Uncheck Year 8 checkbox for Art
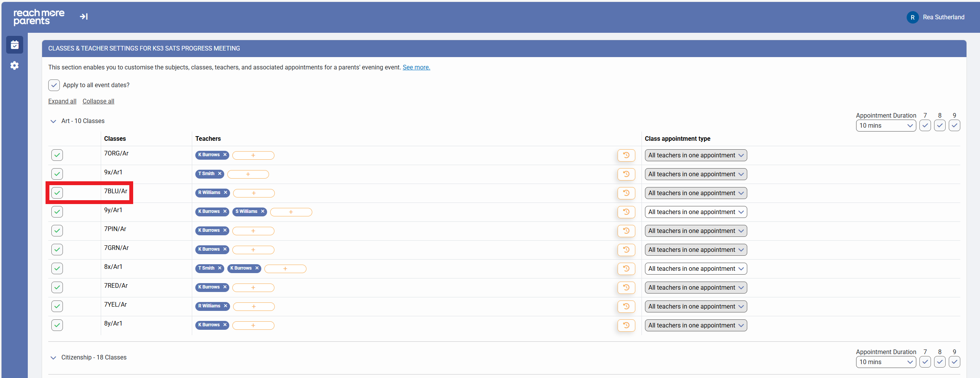980x378 pixels. pos(939,125)
